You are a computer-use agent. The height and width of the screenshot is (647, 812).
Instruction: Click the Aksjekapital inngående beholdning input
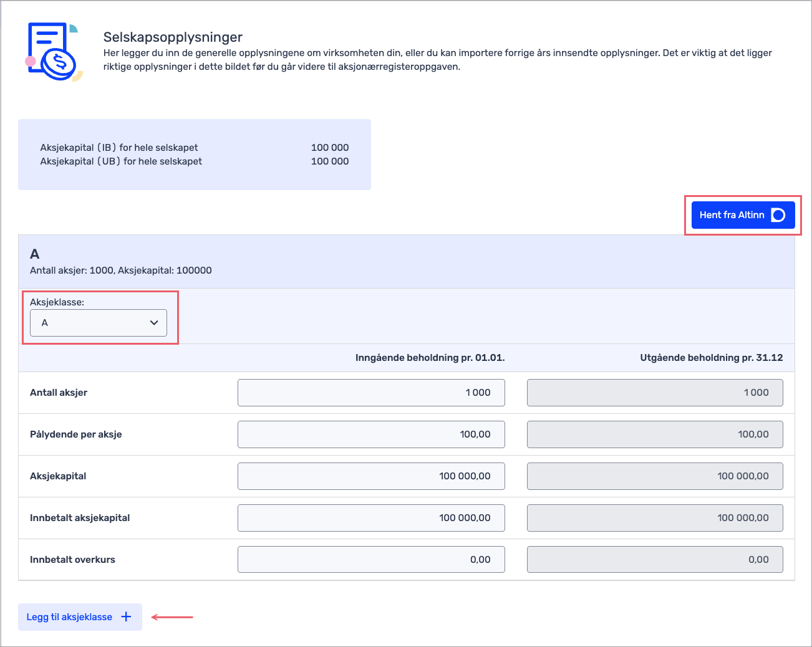[371, 476]
